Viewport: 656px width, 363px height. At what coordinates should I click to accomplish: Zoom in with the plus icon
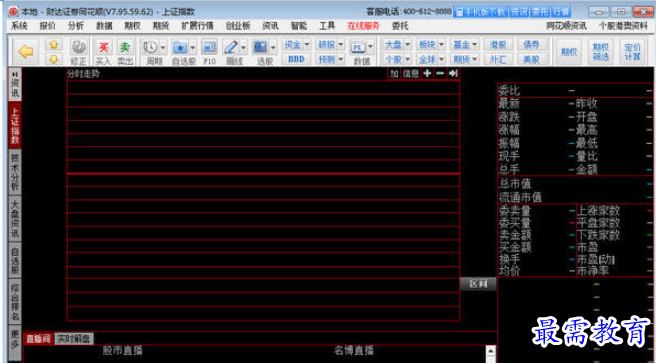click(x=427, y=74)
